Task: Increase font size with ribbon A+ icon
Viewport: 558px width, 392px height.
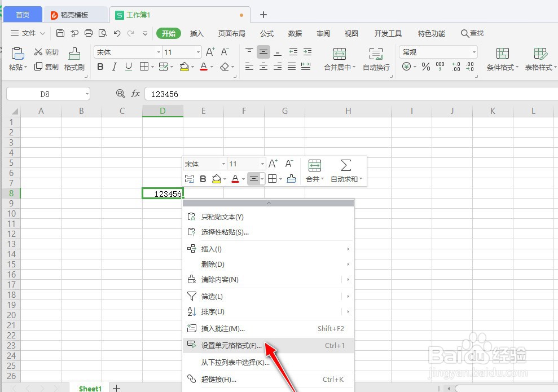Action: [x=210, y=52]
